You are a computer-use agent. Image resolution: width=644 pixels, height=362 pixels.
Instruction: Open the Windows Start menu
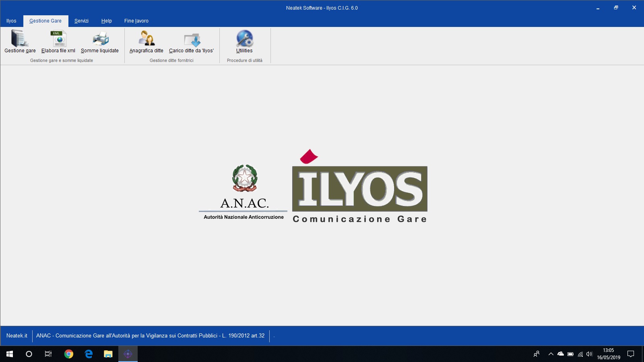[x=10, y=354]
